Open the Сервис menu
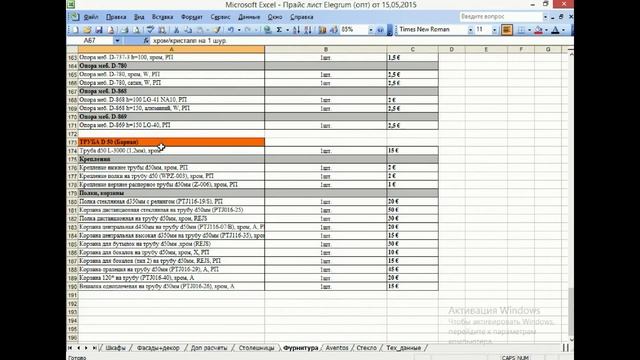 (x=220, y=17)
